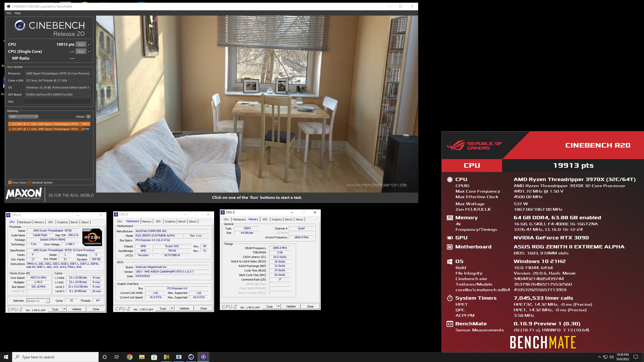Toggle the CPU (Single Core) checkmark
644x362 pixels.
(x=89, y=51)
